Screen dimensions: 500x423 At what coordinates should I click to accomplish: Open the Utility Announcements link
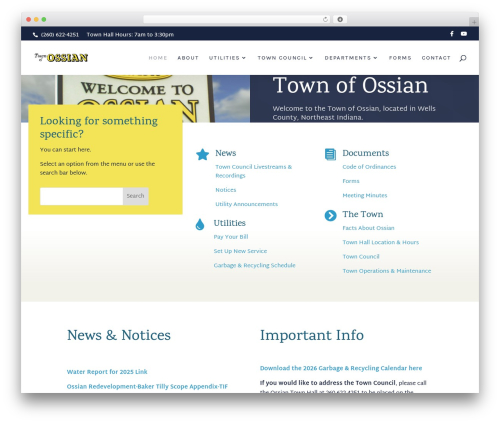[246, 204]
